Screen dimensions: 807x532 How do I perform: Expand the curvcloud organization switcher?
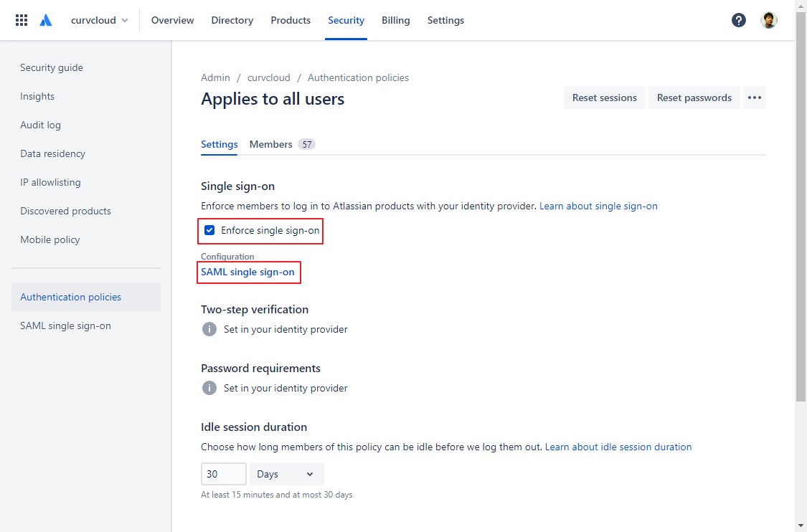pyautogui.click(x=99, y=20)
